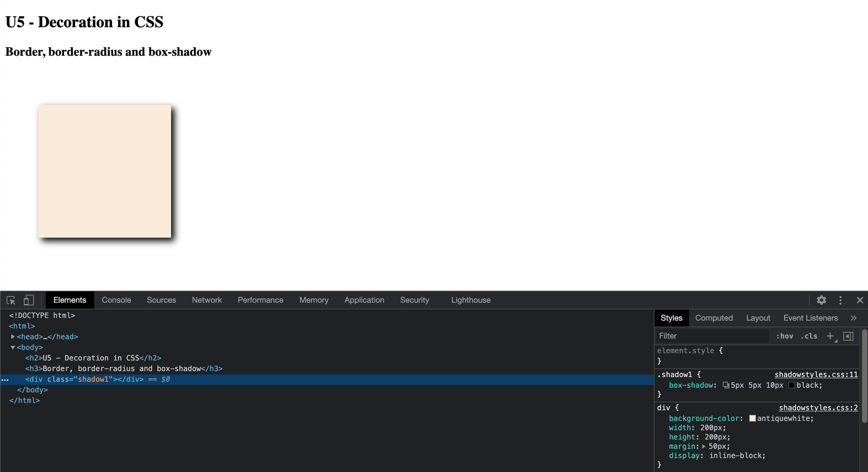Close the DevTools panel
Image resolution: width=868 pixels, height=472 pixels.
click(859, 300)
